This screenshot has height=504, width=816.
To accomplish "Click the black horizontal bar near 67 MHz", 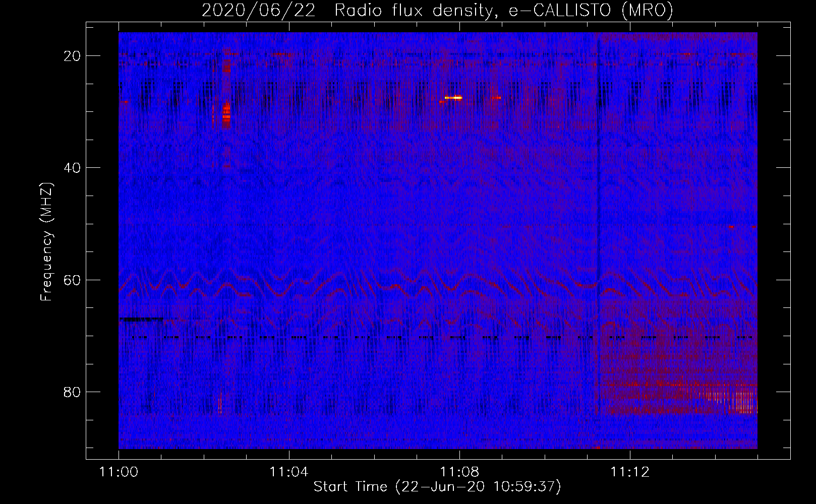I will pyautogui.click(x=141, y=319).
